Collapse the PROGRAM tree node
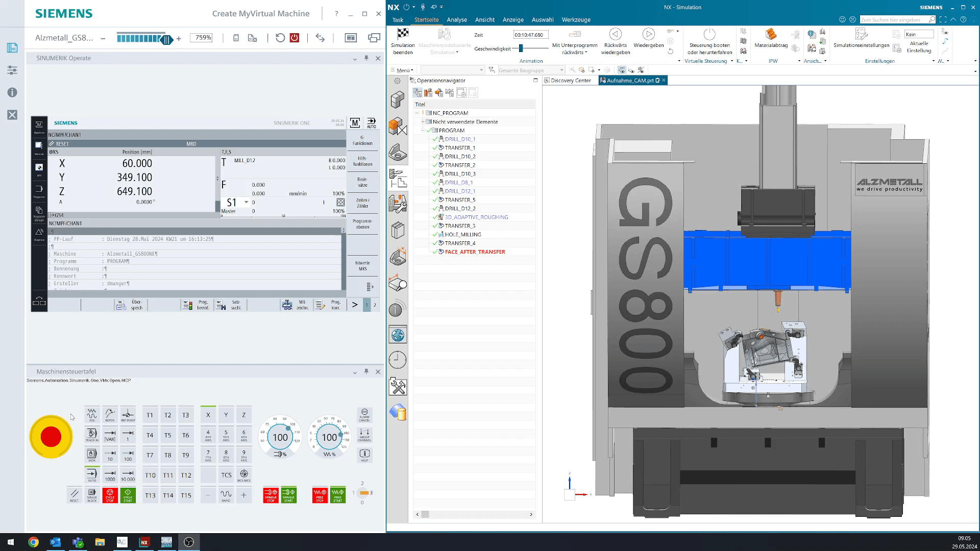 (x=423, y=130)
